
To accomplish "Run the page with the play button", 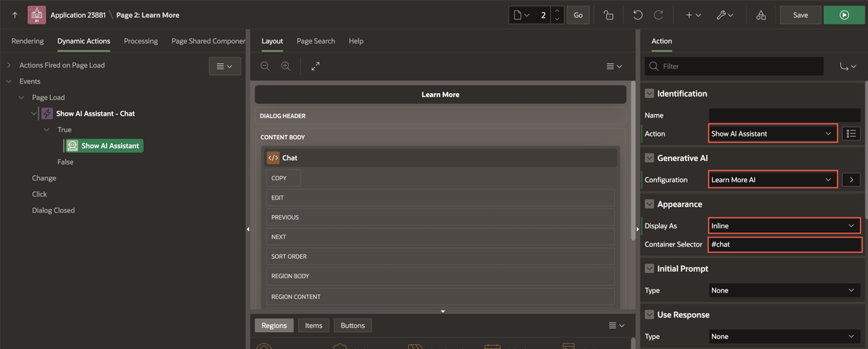I will [844, 15].
